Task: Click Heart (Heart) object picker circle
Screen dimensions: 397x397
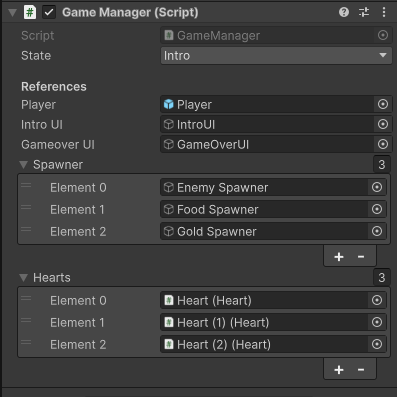Action: click(377, 300)
